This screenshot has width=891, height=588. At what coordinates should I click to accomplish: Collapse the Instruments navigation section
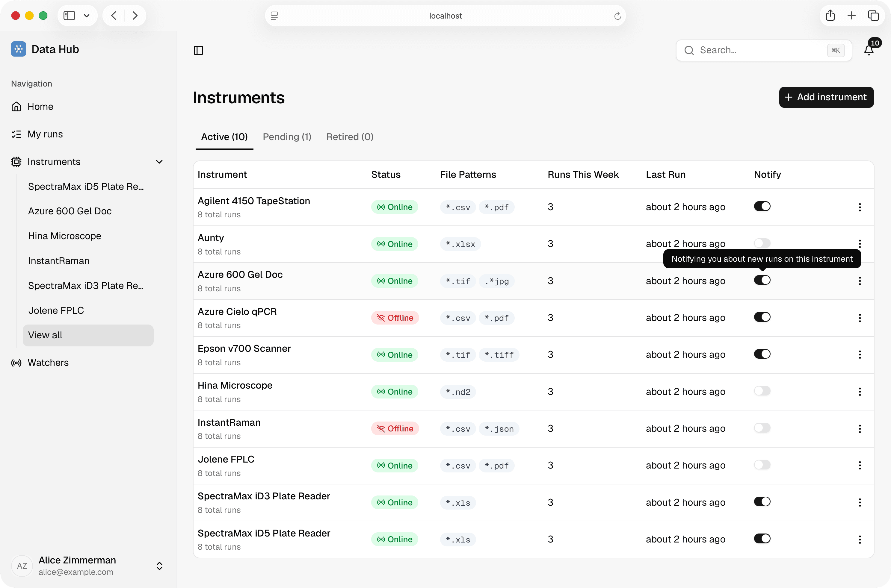159,162
